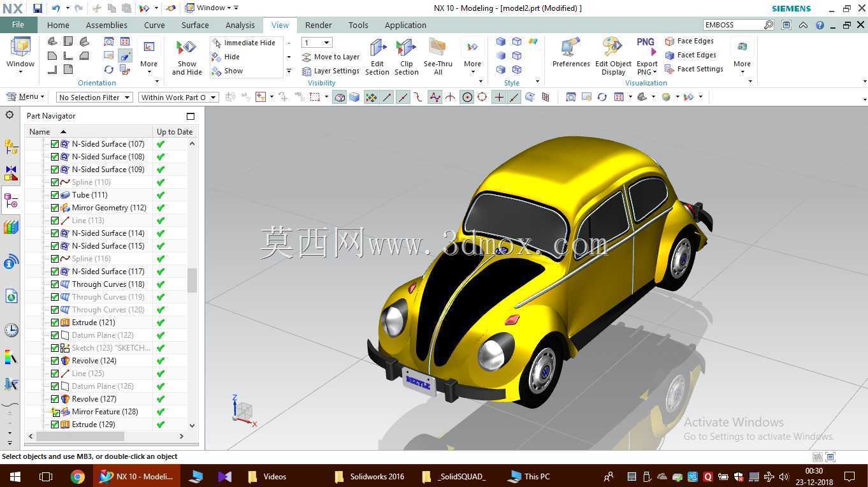Apply See-Thru All
Image resolution: width=868 pixels, height=487 pixels.
point(438,57)
